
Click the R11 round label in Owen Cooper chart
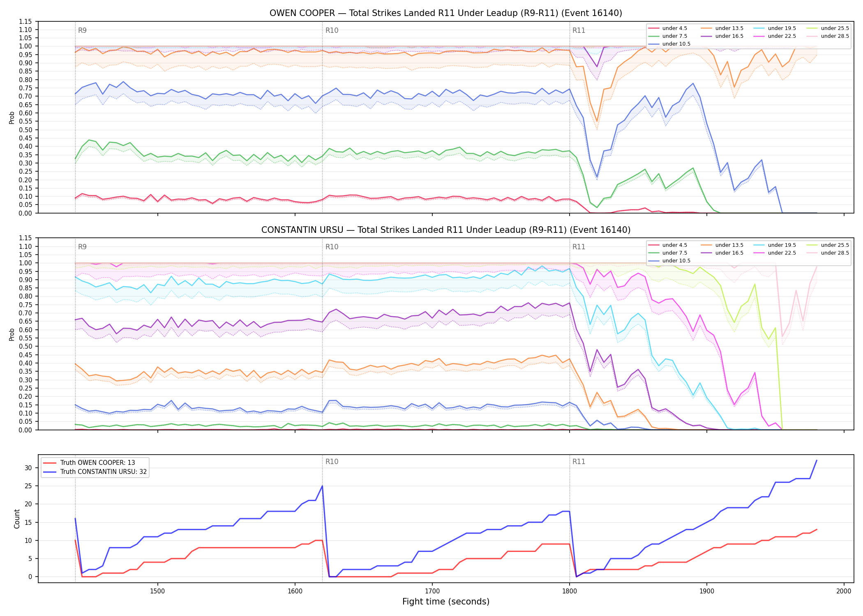click(x=579, y=30)
